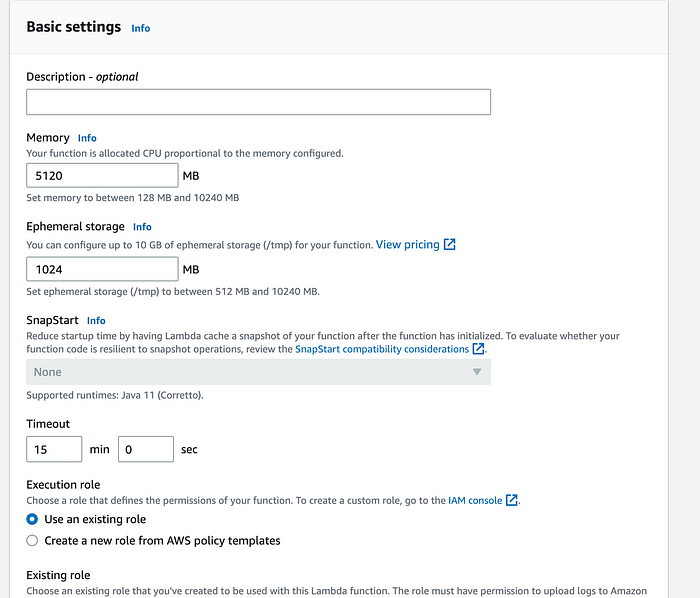Viewport: 700px width, 598px height.
Task: Select Use an existing role option
Action: [32, 519]
